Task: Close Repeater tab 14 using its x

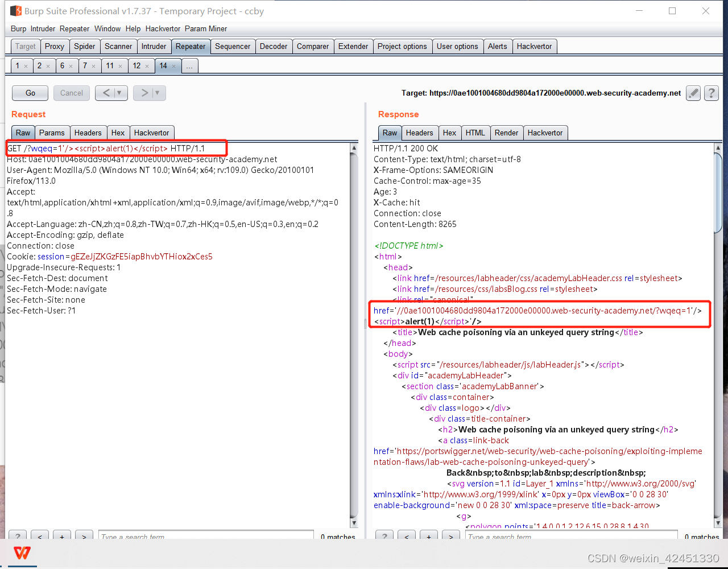Action: point(173,66)
